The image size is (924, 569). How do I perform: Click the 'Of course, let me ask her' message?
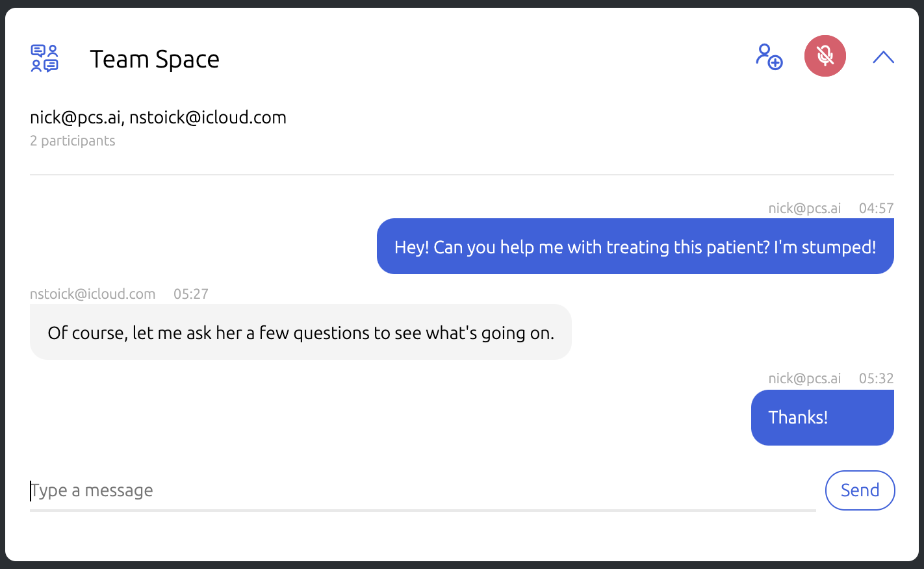[x=301, y=332]
